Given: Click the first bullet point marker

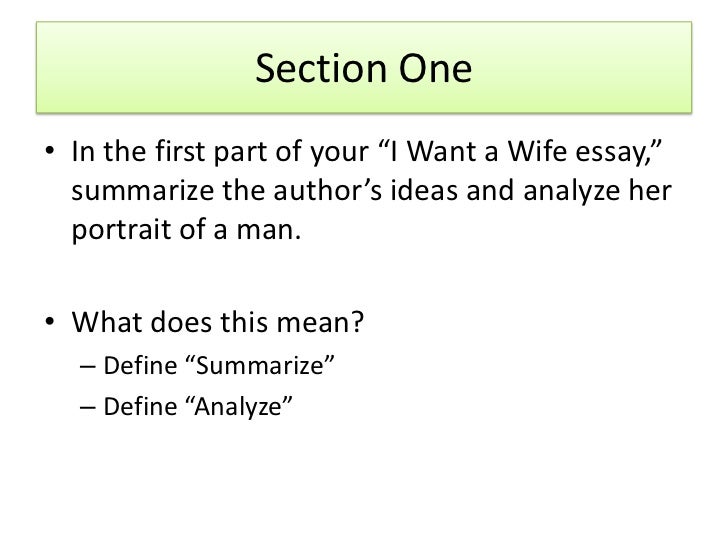Looking at the screenshot, I should click(50, 151).
